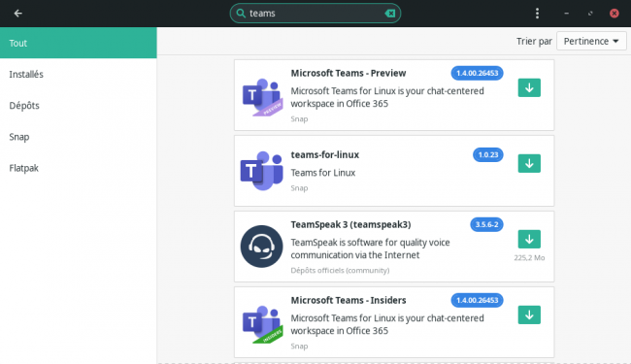Open the Pertinence sort dropdown

click(x=591, y=41)
